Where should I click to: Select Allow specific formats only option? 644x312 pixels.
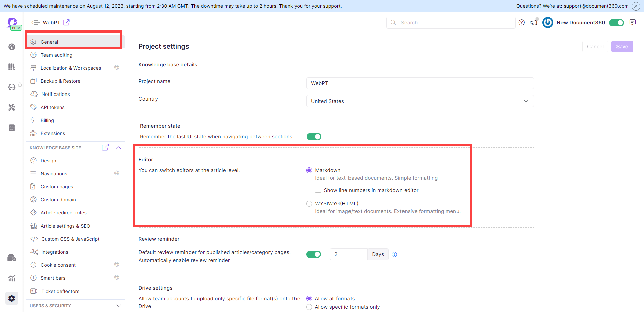[309, 307]
